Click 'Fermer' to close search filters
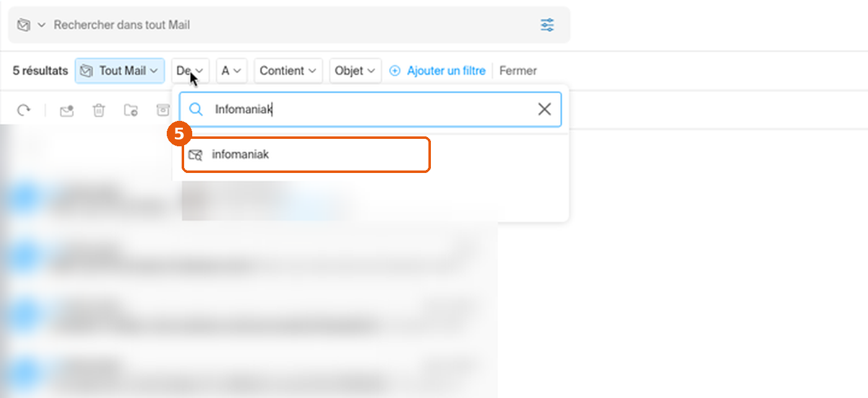The width and height of the screenshot is (868, 398). (x=518, y=71)
